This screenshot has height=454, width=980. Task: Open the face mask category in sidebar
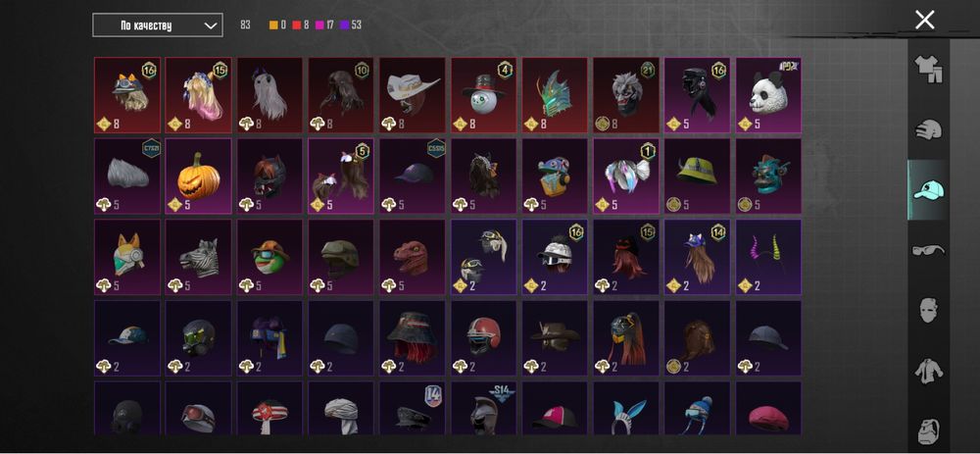(929, 310)
